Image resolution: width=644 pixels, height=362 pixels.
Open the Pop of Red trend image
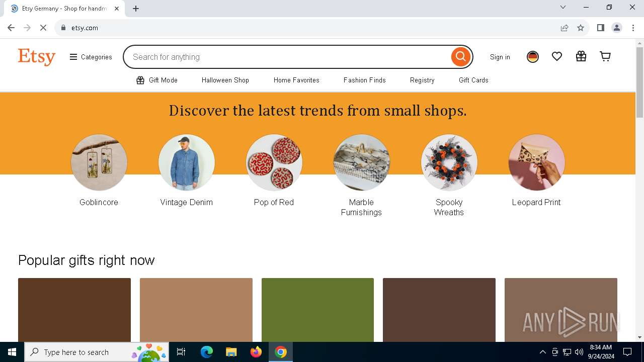click(274, 162)
